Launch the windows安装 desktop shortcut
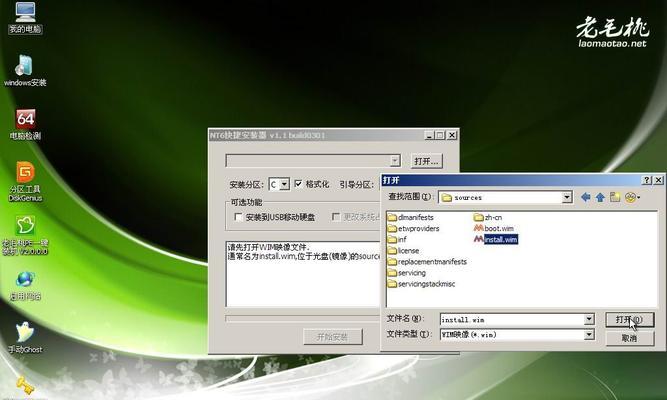 click(x=25, y=68)
